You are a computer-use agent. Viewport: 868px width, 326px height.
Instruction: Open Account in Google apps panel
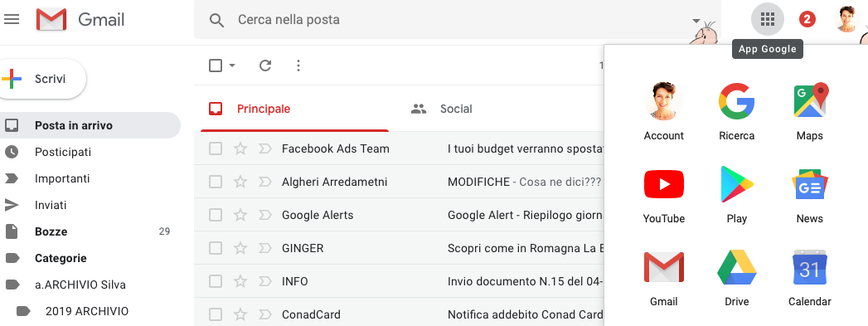(664, 111)
